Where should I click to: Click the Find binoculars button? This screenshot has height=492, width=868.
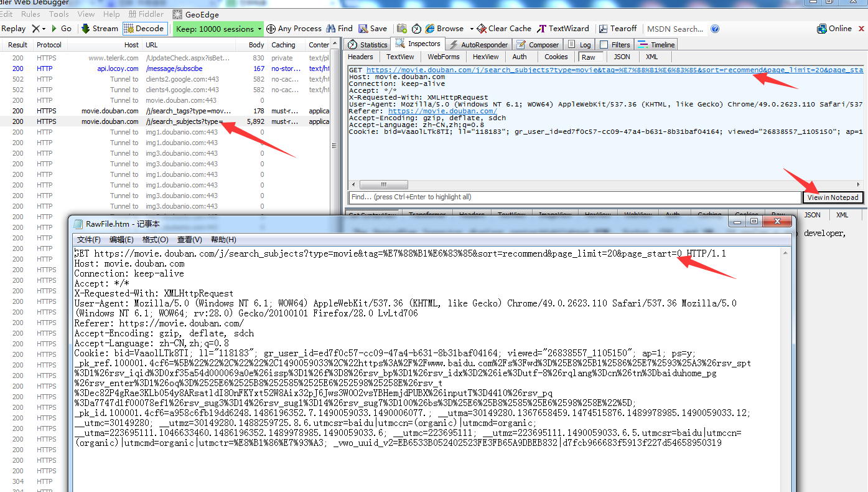(339, 29)
